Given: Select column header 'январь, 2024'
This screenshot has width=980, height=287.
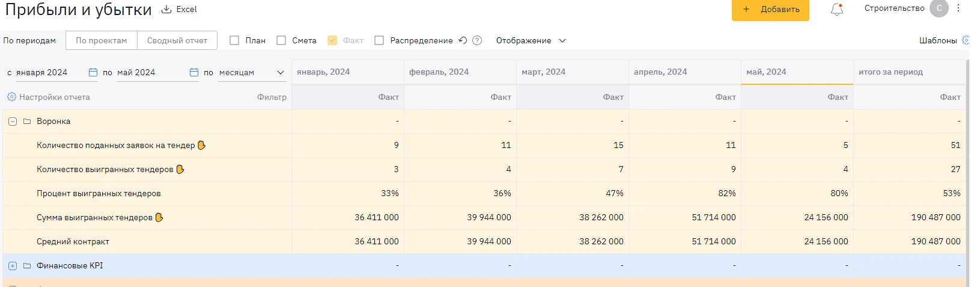Looking at the screenshot, I should pos(348,72).
